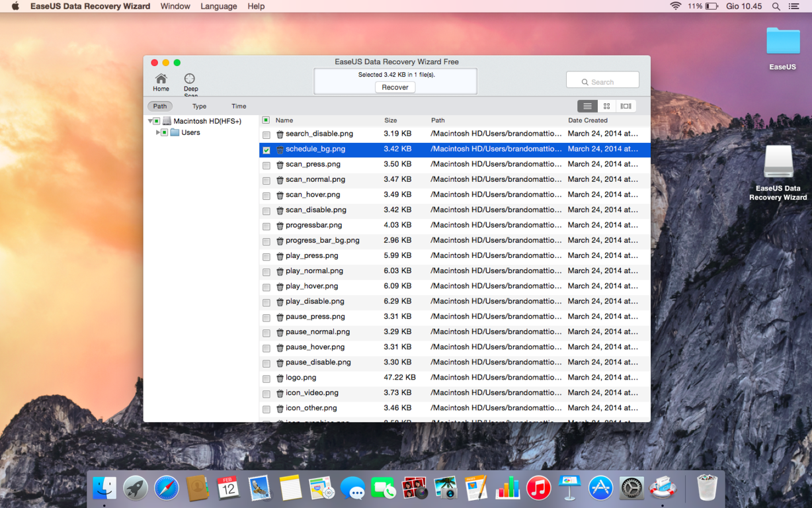Switch to the Type tab

click(x=199, y=106)
